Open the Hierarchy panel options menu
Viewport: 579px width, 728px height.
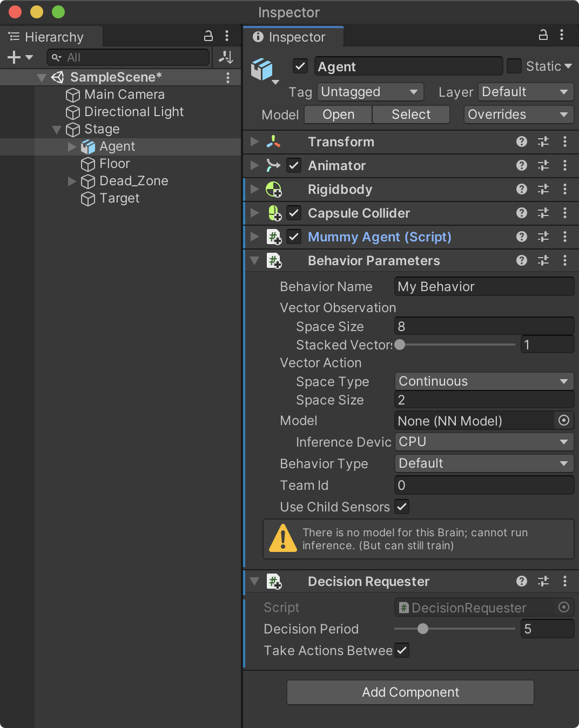pyautogui.click(x=227, y=36)
